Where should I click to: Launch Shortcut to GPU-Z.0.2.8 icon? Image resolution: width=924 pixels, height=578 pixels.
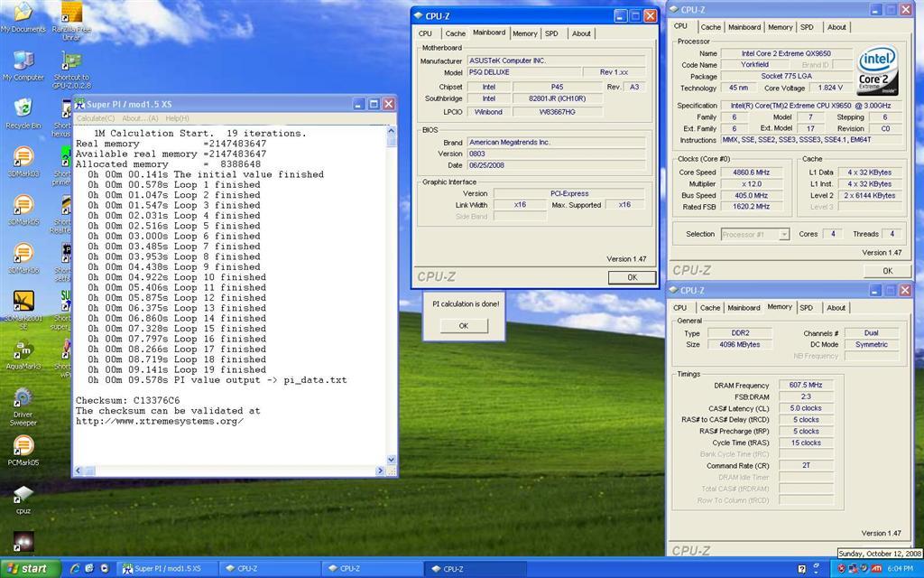(71, 70)
